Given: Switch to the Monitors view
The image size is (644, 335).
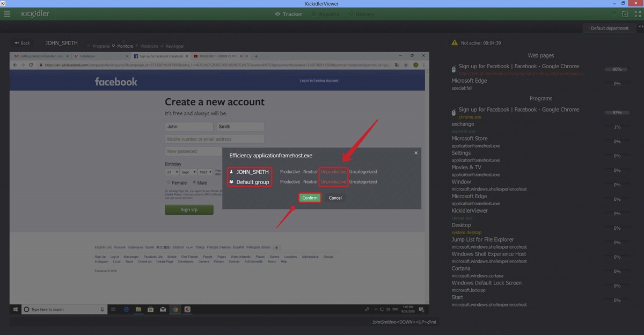Looking at the screenshot, I should click(x=122, y=46).
